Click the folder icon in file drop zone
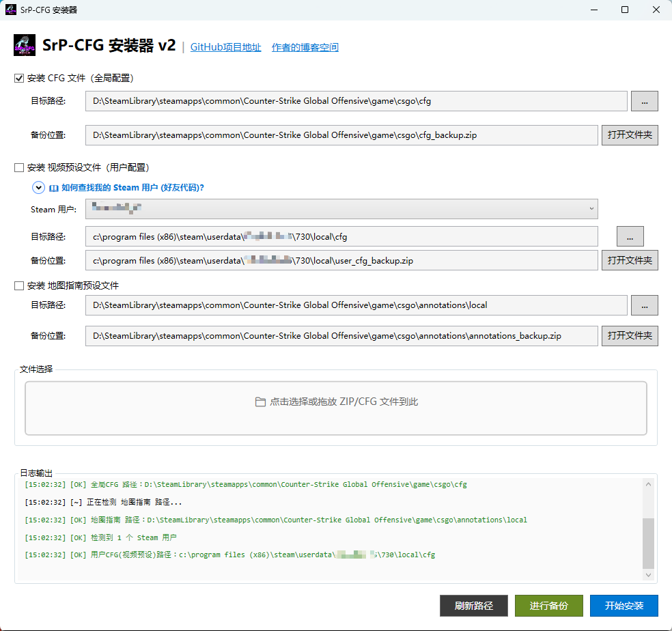 [260, 402]
